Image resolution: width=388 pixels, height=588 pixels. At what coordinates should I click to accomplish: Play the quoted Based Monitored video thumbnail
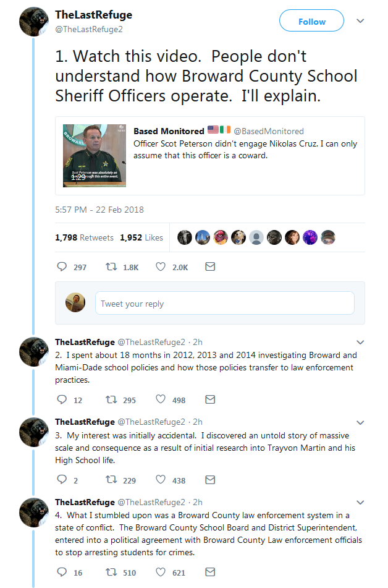pyautogui.click(x=94, y=156)
